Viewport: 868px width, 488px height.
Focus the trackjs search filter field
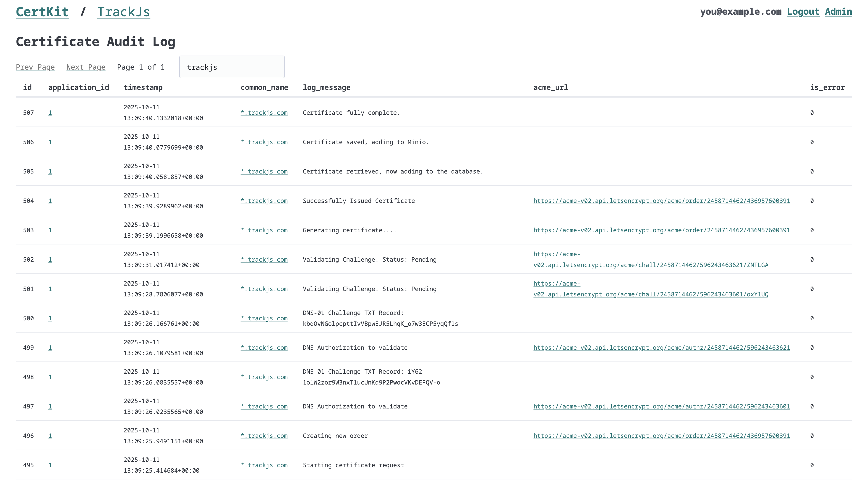(x=232, y=67)
